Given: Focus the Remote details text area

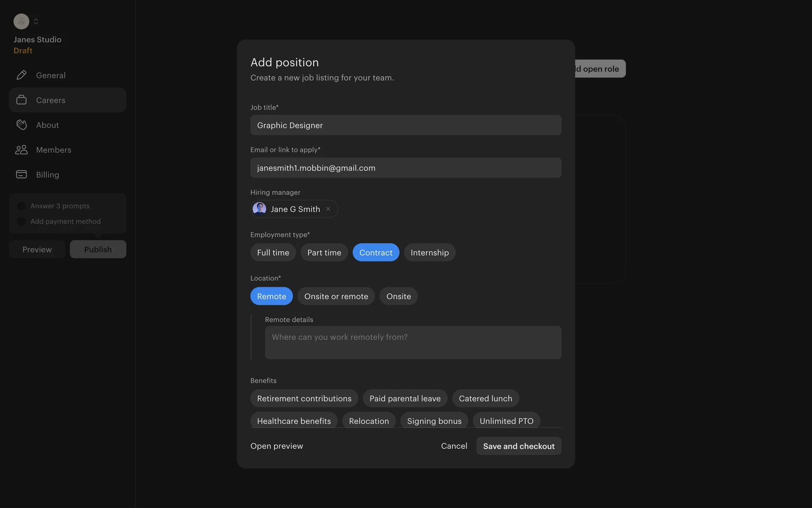Looking at the screenshot, I should pyautogui.click(x=413, y=342).
